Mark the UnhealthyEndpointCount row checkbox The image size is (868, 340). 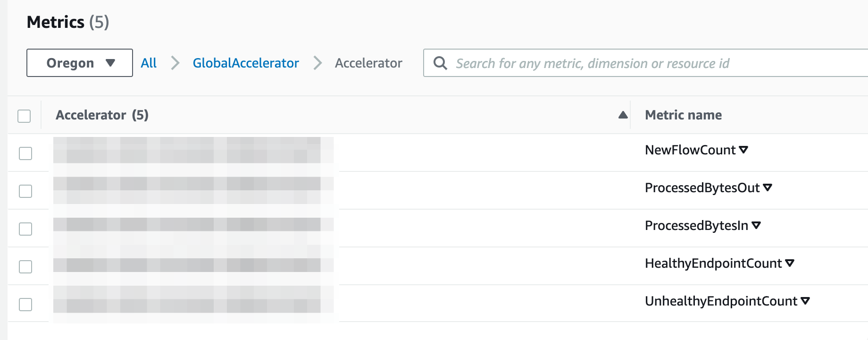tap(25, 305)
